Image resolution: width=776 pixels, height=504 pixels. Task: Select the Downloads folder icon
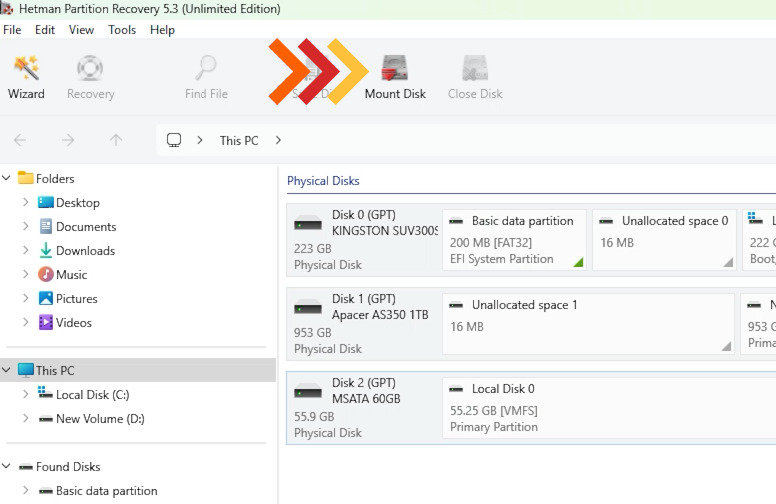tap(46, 250)
